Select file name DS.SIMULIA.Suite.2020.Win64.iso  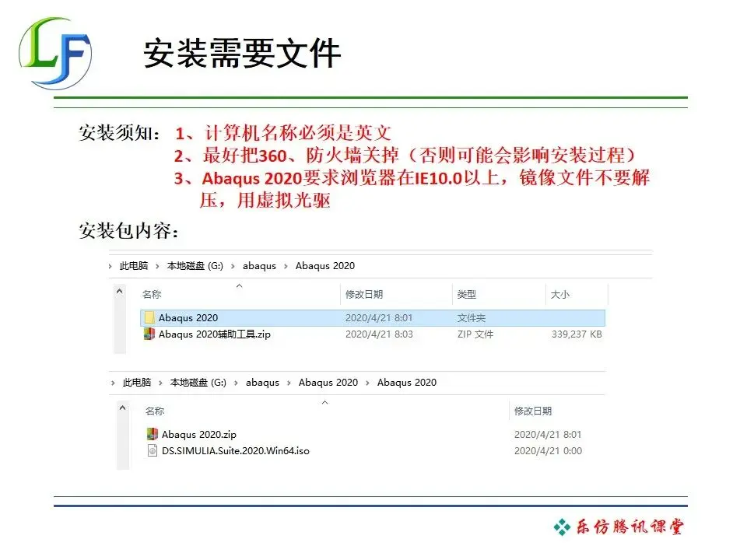[235, 450]
